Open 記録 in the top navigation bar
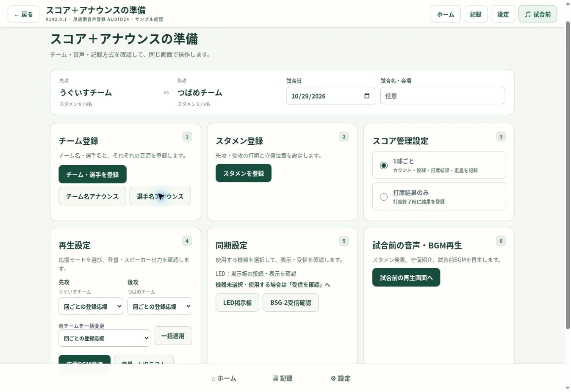The height and width of the screenshot is (392, 571). click(476, 14)
